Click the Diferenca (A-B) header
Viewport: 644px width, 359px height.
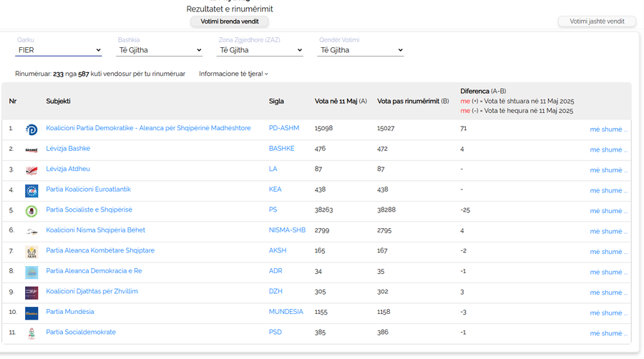pyautogui.click(x=483, y=91)
